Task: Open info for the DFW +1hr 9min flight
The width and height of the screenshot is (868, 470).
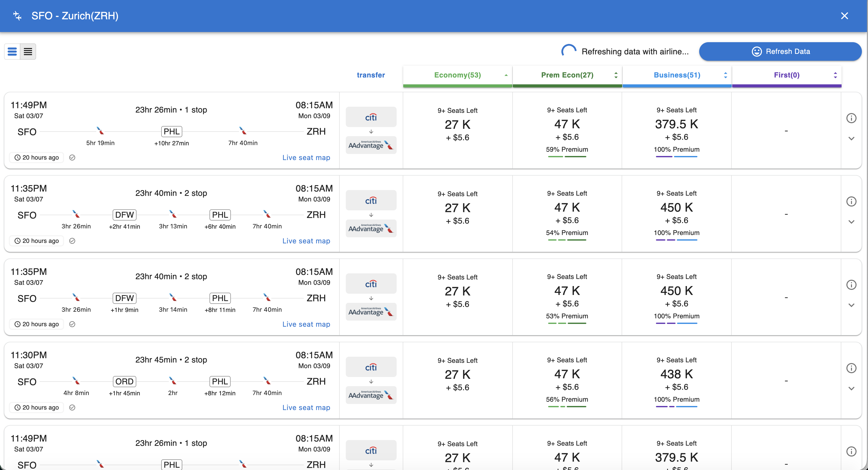Action: [851, 285]
